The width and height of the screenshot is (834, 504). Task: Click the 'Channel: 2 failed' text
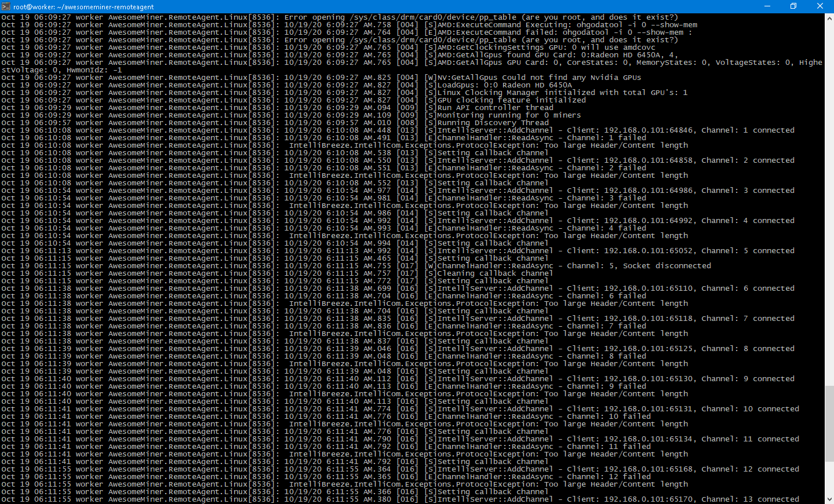pos(606,168)
